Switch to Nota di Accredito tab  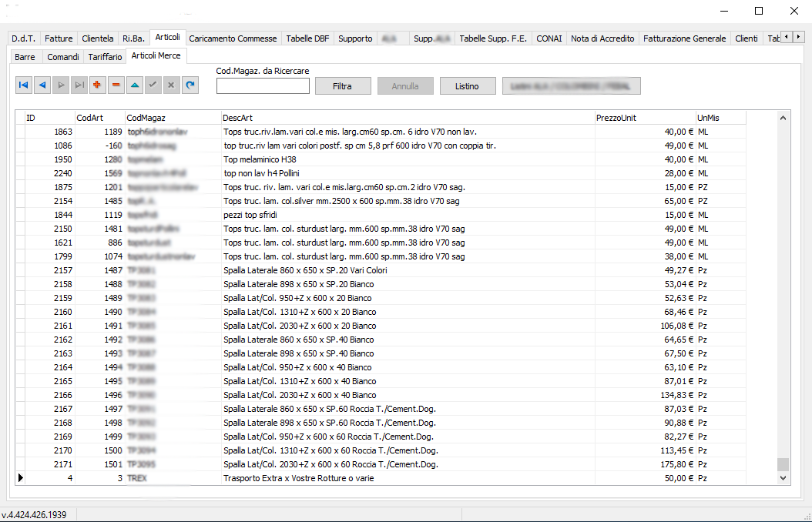pos(602,38)
